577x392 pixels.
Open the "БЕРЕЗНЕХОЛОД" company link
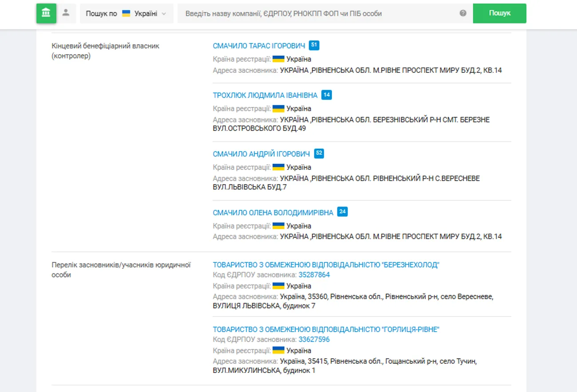(326, 265)
